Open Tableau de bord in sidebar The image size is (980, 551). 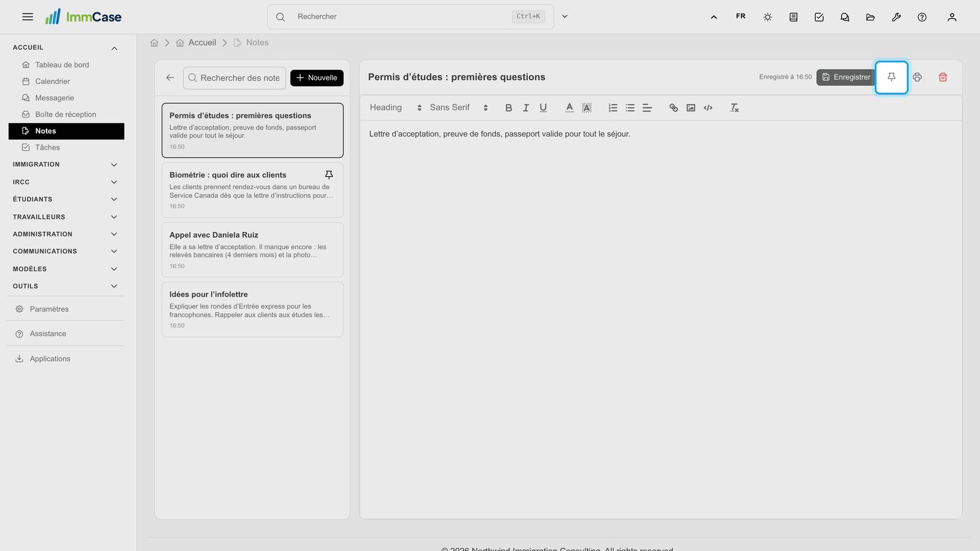tap(66, 65)
